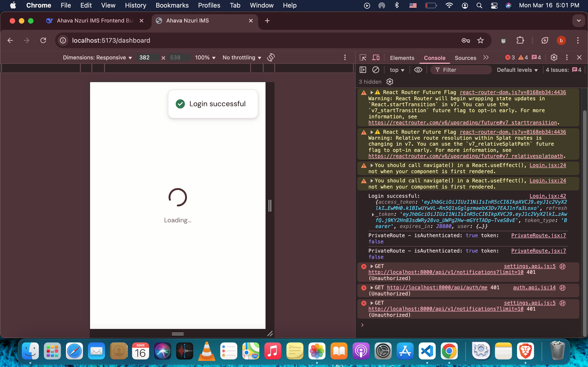Toggle the device toolbar icon

376,58
